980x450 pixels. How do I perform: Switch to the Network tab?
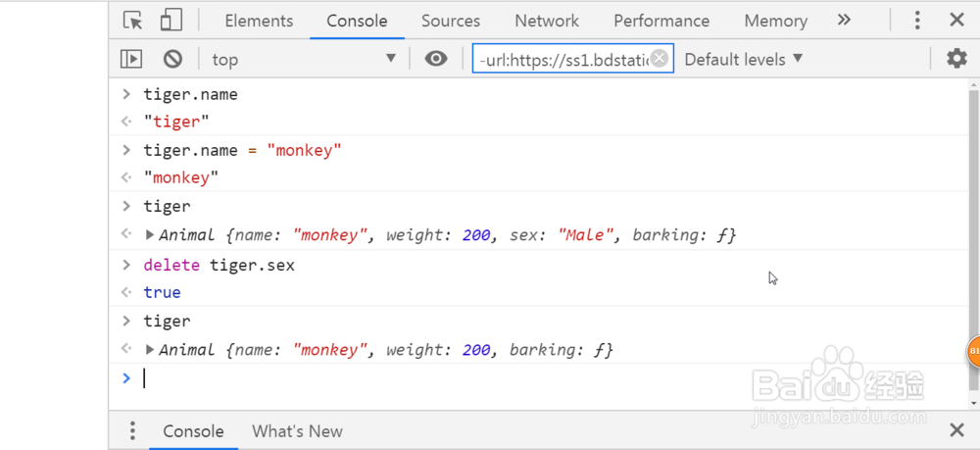tap(547, 21)
